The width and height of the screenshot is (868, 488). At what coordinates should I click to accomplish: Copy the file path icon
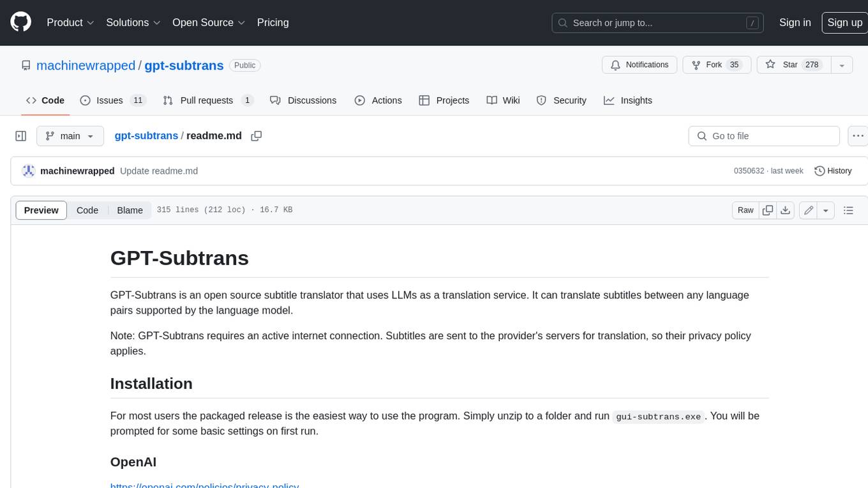pos(257,136)
